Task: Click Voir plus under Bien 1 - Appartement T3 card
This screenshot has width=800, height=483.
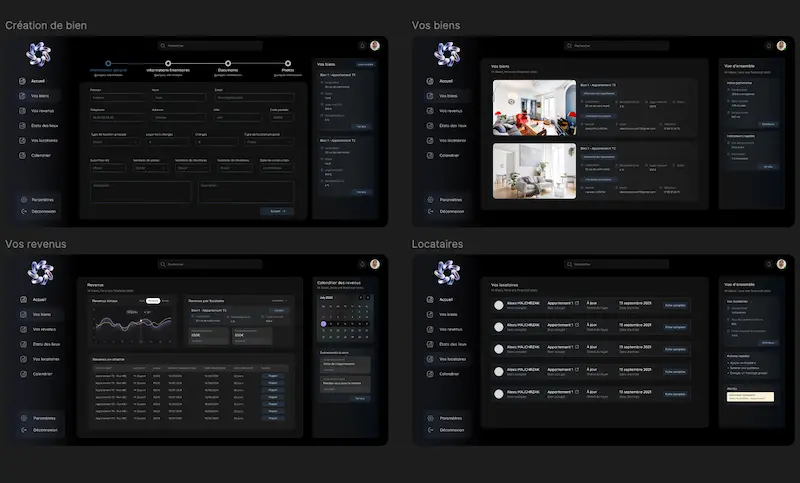Action: tap(361, 126)
